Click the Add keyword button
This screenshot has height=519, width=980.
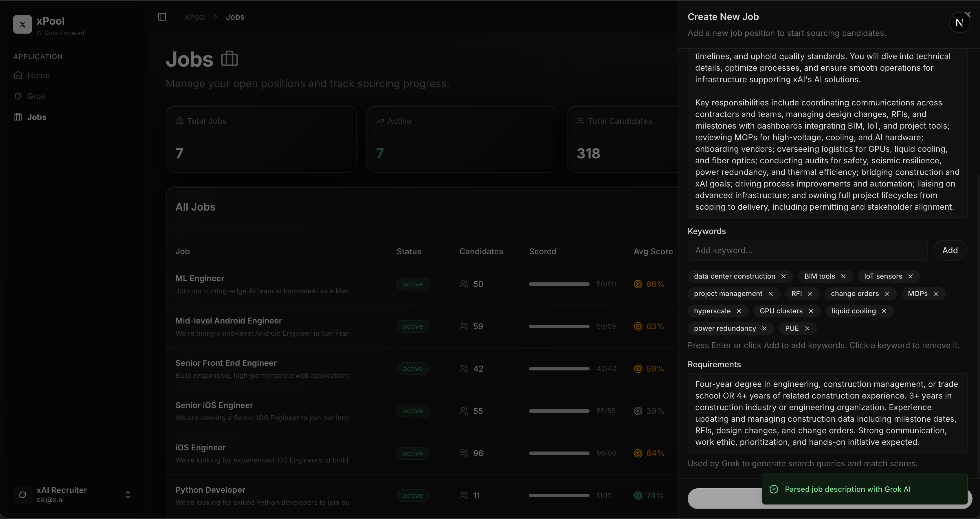pyautogui.click(x=950, y=251)
